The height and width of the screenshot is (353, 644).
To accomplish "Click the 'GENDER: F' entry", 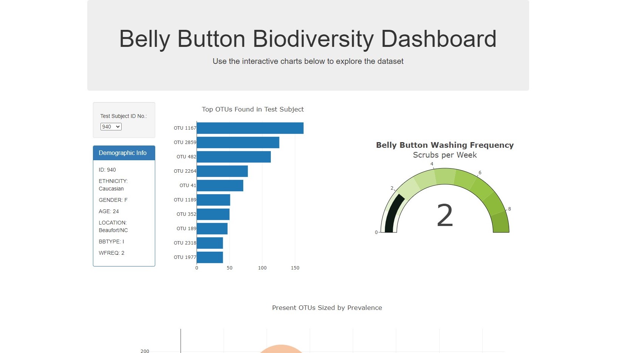I will point(113,200).
